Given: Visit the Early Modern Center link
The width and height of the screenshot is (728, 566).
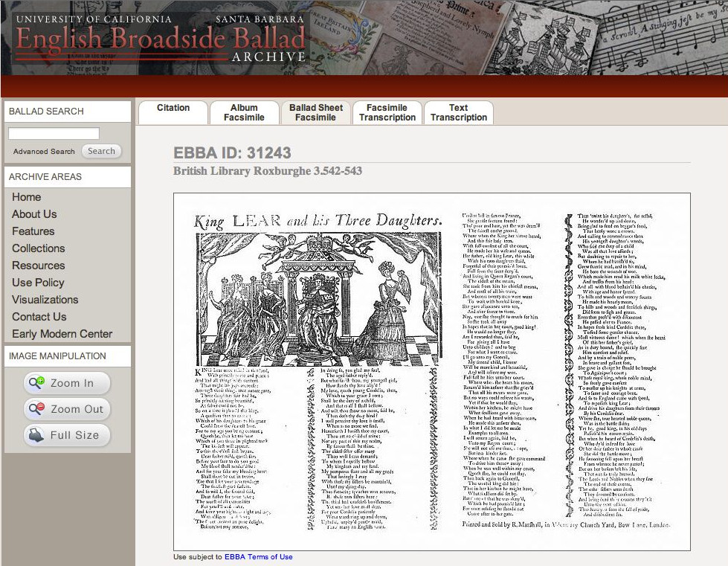Looking at the screenshot, I should pos(62,334).
